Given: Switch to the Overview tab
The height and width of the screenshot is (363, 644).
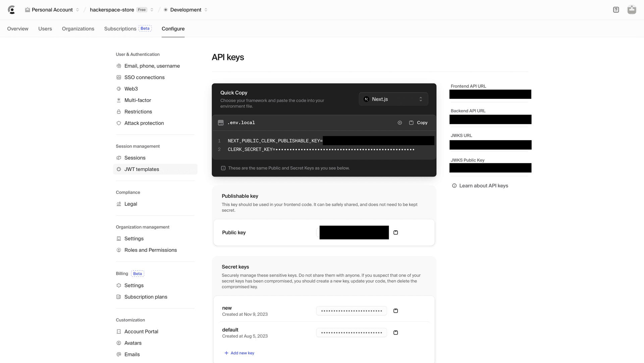Looking at the screenshot, I should (x=18, y=29).
